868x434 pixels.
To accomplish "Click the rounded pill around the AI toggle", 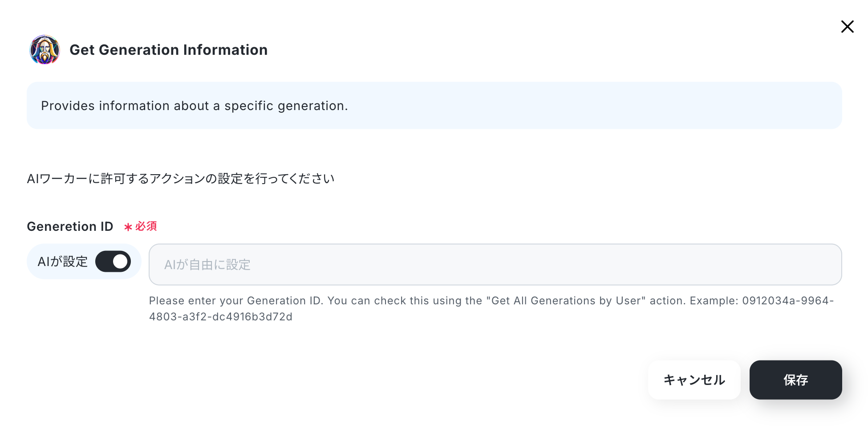I will 84,262.
